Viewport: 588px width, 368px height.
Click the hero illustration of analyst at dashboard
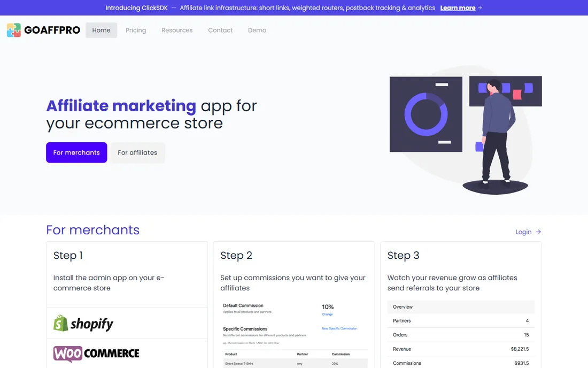[x=466, y=130]
